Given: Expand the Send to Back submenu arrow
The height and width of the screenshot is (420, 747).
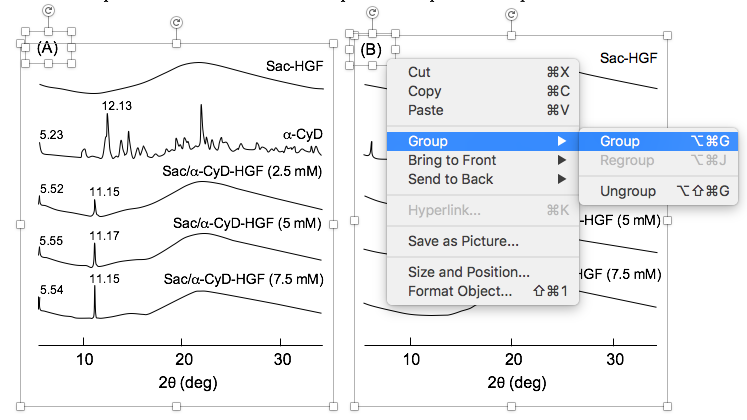Looking at the screenshot, I should click(x=562, y=179).
